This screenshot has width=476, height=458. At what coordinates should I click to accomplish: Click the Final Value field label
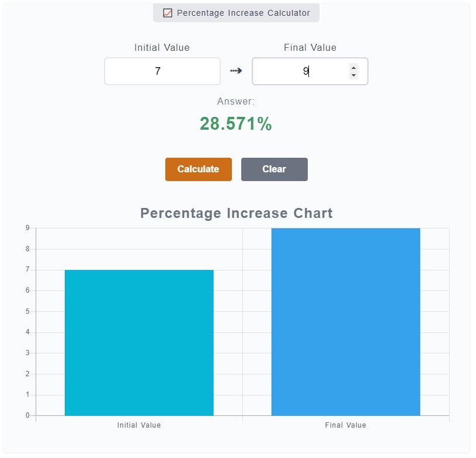(309, 47)
